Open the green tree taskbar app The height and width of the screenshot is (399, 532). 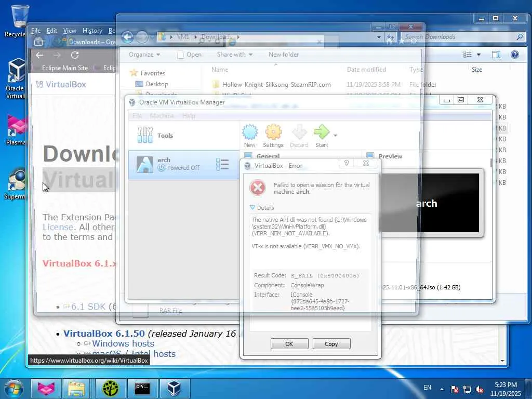point(111,389)
